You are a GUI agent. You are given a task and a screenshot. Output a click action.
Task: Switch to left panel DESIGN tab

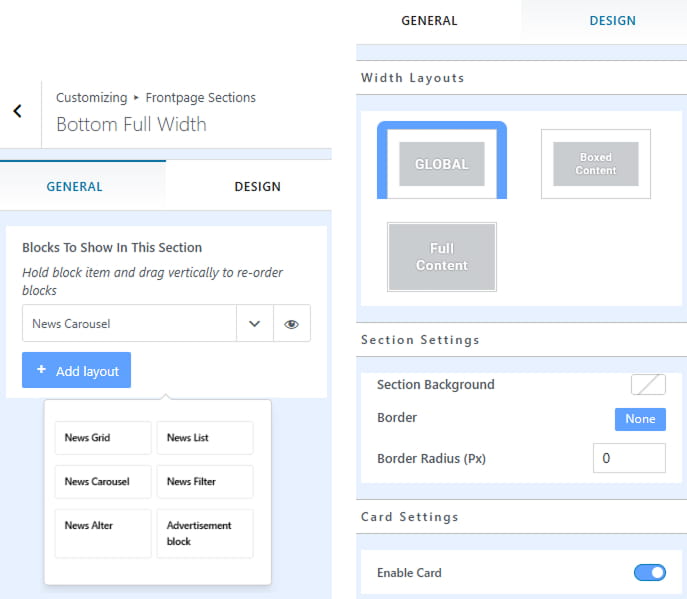point(257,187)
